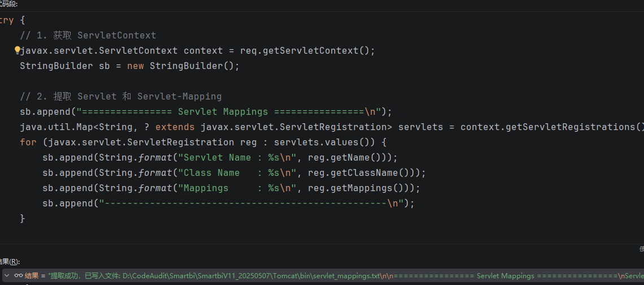Click on 'new StringBuilder()' in the code
The image size is (644, 285).
tap(194, 66)
